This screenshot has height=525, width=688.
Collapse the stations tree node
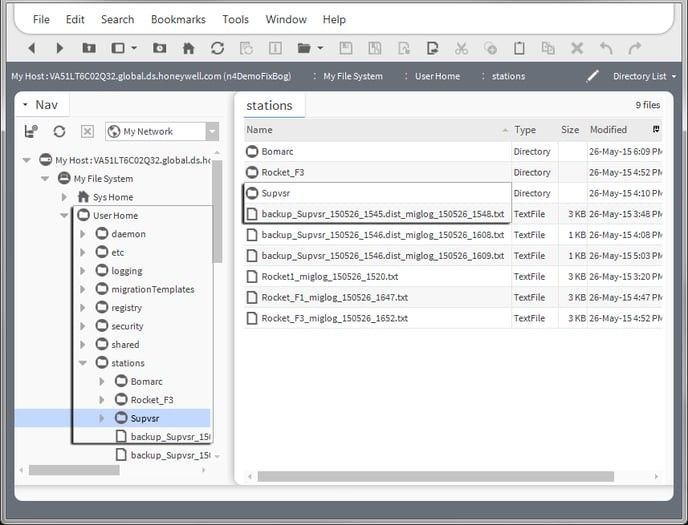(x=83, y=363)
